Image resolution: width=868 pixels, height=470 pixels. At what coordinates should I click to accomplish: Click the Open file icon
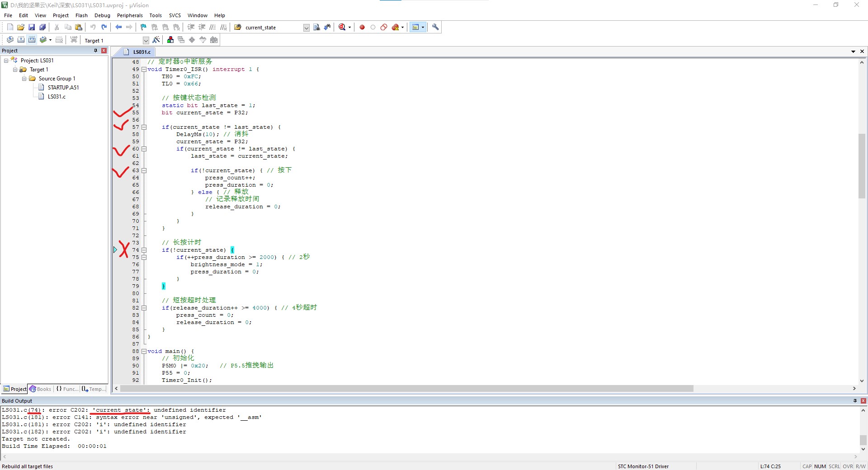coord(21,28)
